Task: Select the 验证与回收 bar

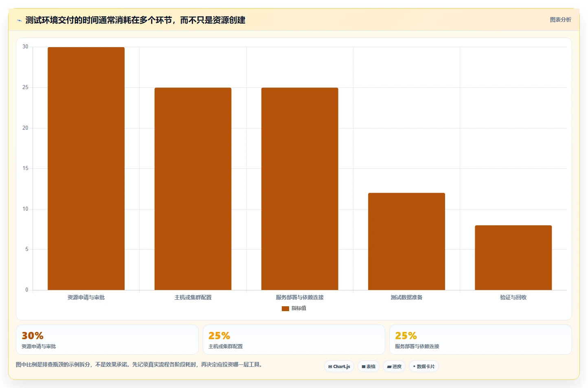Action: click(x=513, y=258)
